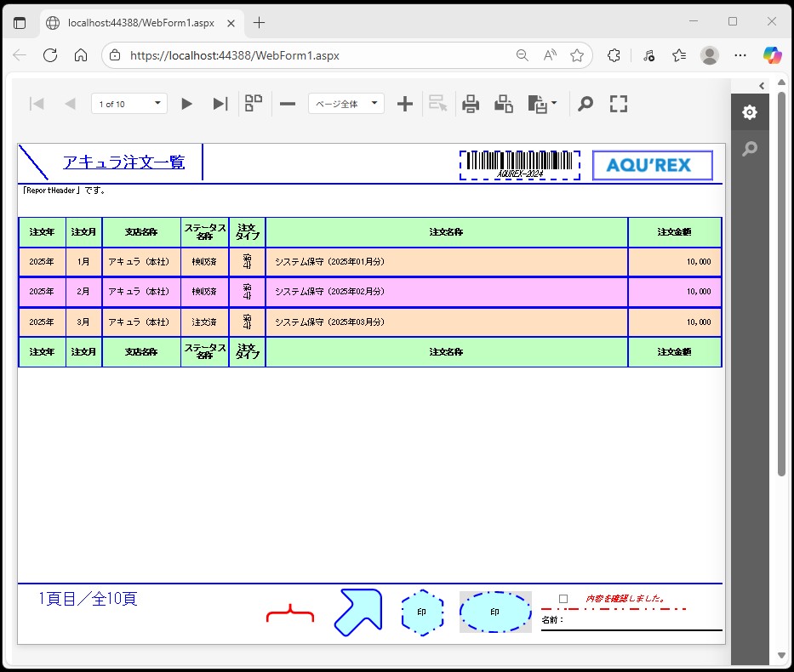Viewport: 794px width, 672px height.
Task: Open the search panel in the right sidebar
Action: pyautogui.click(x=749, y=149)
